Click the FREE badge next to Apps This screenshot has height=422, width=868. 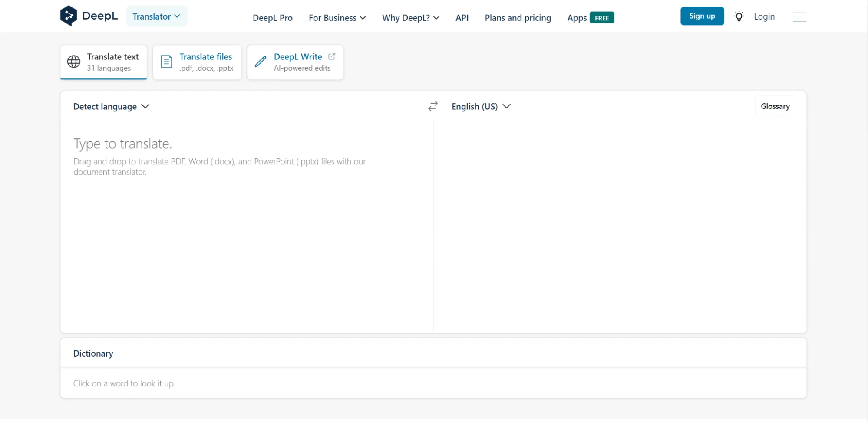(601, 18)
